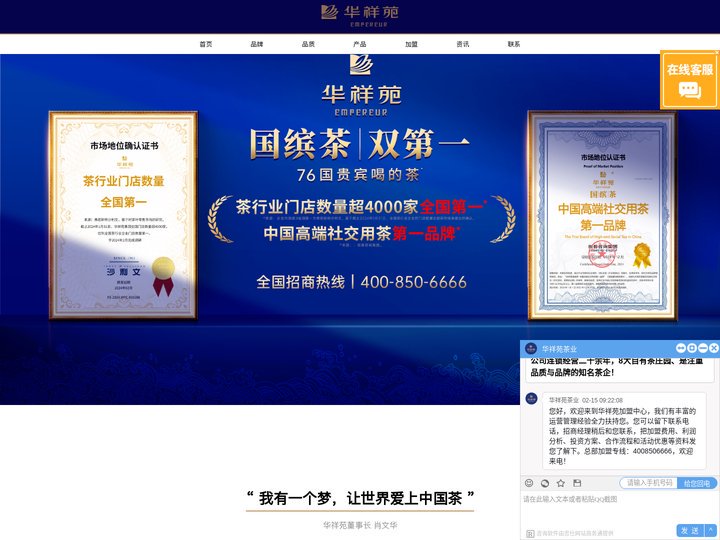The image size is (720, 540).
Task: Open the 联系 navigation item
Action: point(514,44)
